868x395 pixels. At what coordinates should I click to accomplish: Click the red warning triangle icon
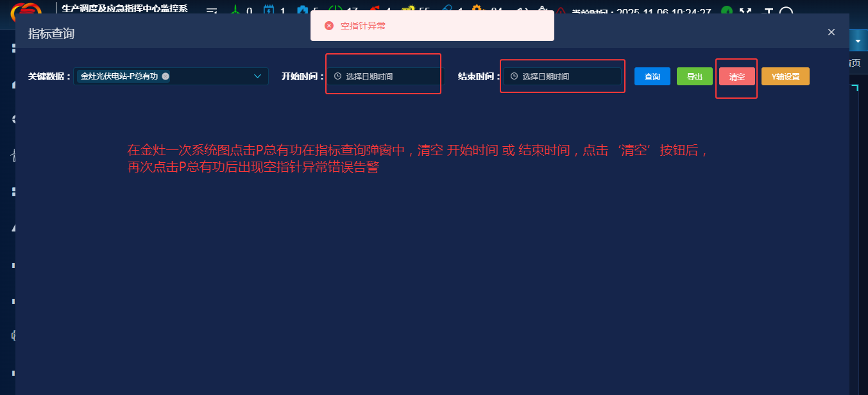[x=561, y=12]
